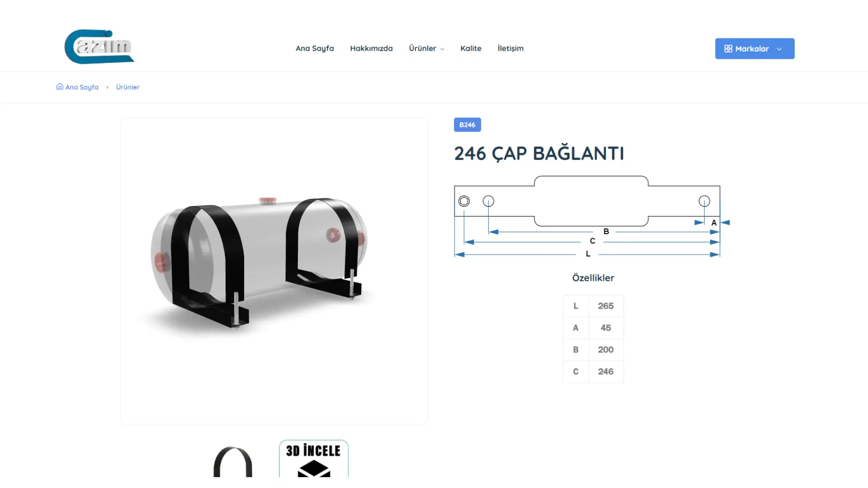Select the black clamp strap thumbnail
The height and width of the screenshot is (488, 868).
(233, 462)
